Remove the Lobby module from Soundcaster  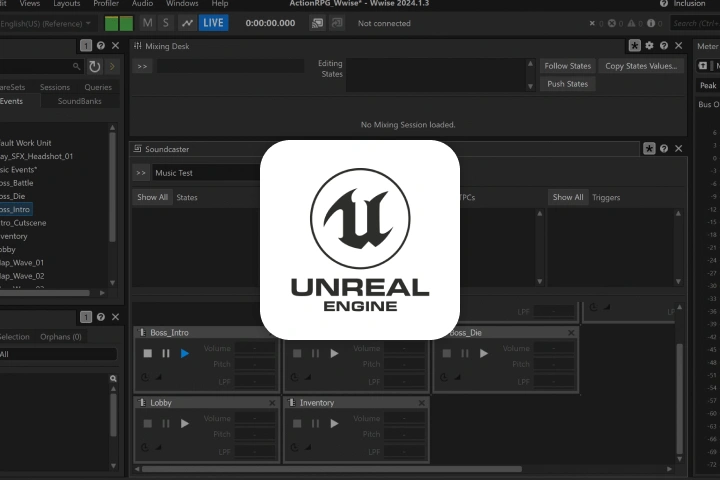pos(272,403)
